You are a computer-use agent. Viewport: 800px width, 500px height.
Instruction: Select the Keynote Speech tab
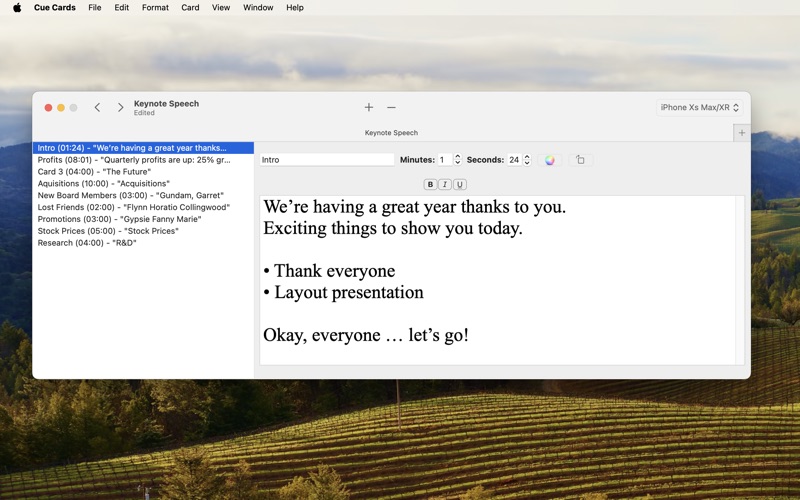tap(391, 133)
